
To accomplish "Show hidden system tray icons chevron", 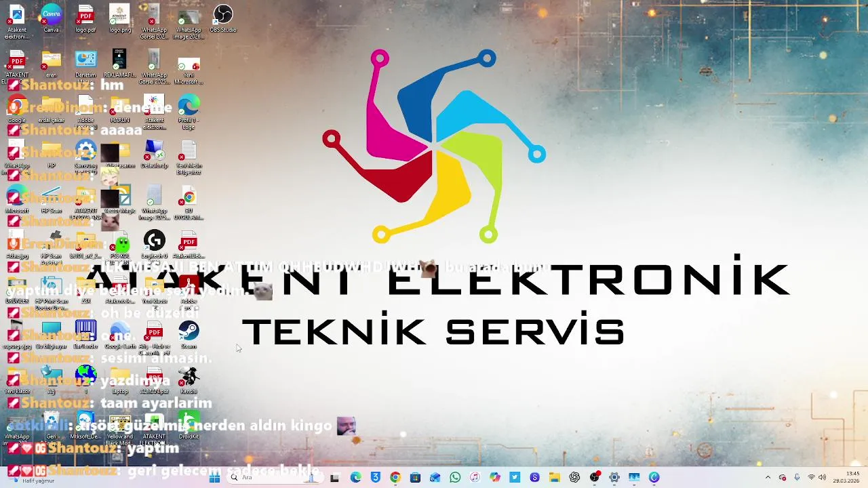I will click(768, 478).
